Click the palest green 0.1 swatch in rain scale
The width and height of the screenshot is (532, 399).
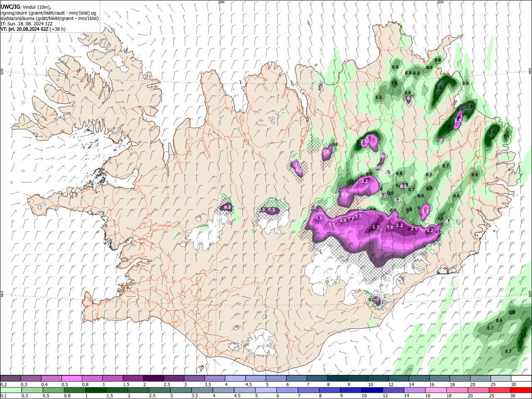point(11,390)
